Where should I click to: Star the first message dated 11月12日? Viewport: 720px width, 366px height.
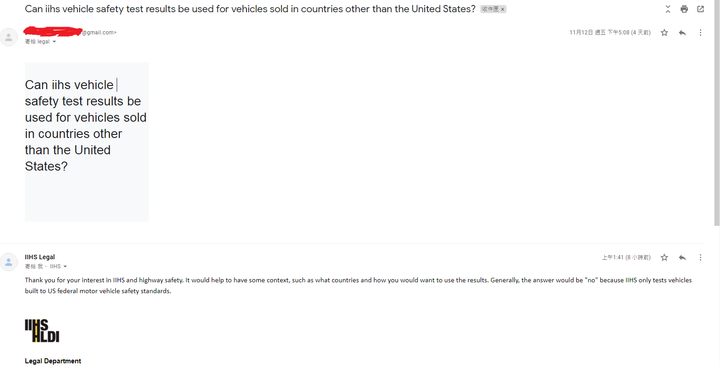click(x=664, y=33)
